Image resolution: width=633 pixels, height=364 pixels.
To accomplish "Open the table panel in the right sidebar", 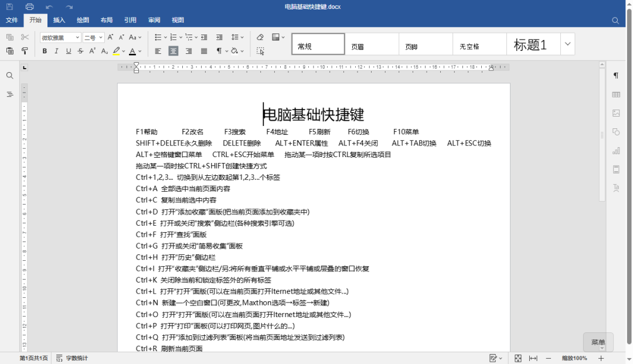I will tap(617, 94).
